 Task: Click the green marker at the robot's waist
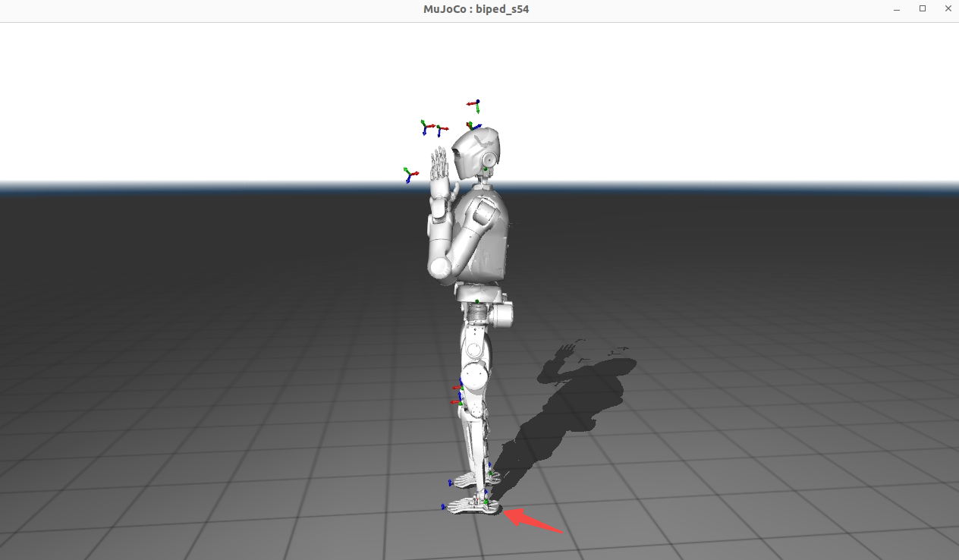pyautogui.click(x=476, y=301)
